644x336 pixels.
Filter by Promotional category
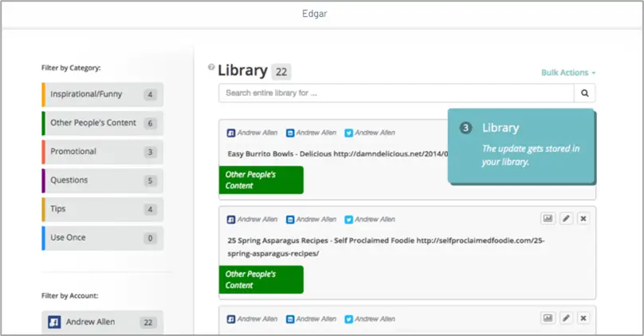point(102,152)
